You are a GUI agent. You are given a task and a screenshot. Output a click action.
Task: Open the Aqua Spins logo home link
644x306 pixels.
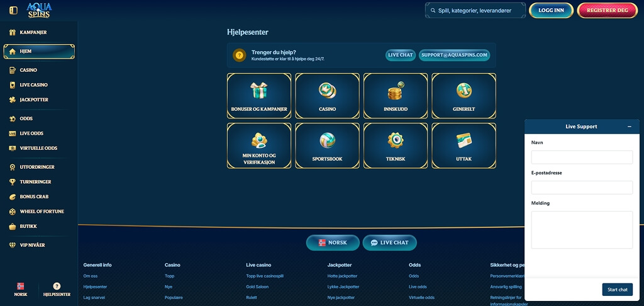point(38,10)
